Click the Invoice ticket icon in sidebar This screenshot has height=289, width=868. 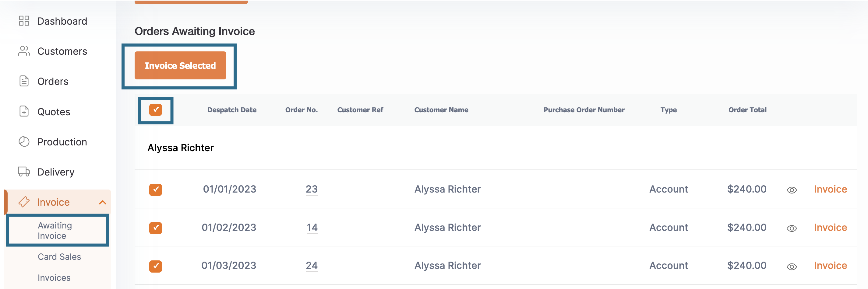click(24, 202)
